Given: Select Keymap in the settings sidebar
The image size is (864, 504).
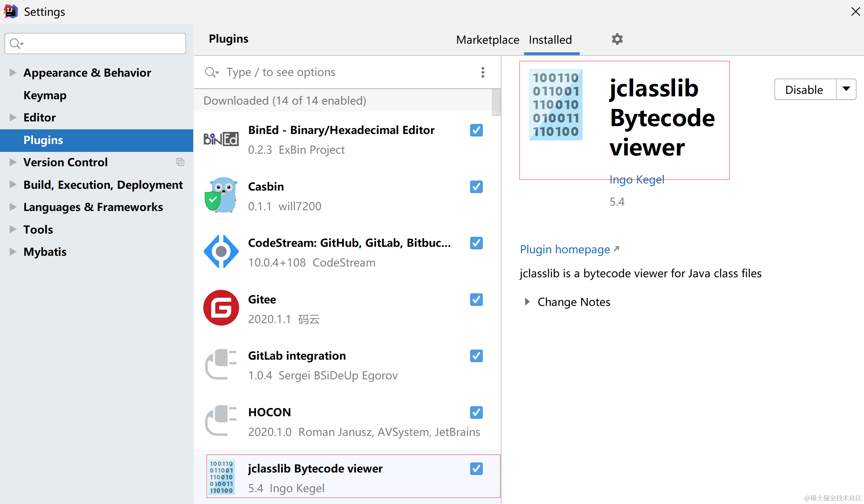Looking at the screenshot, I should tap(45, 95).
